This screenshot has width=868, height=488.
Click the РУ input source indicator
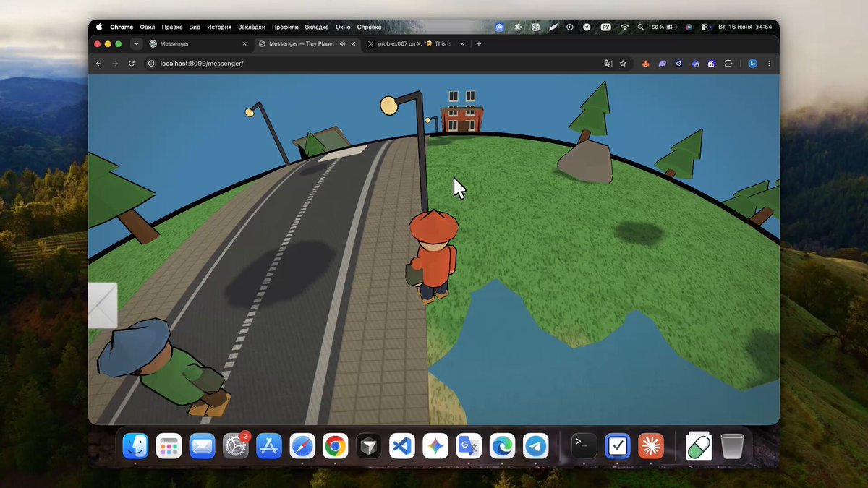[606, 27]
